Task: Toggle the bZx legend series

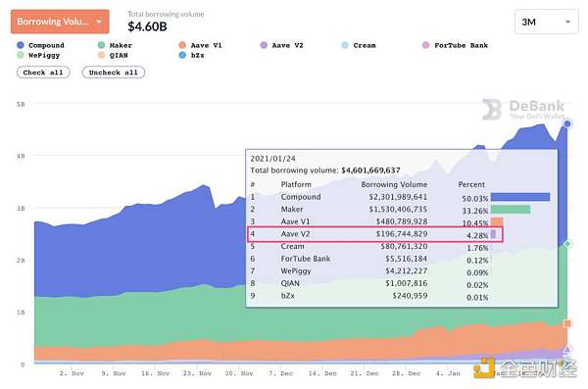Action: click(x=192, y=55)
